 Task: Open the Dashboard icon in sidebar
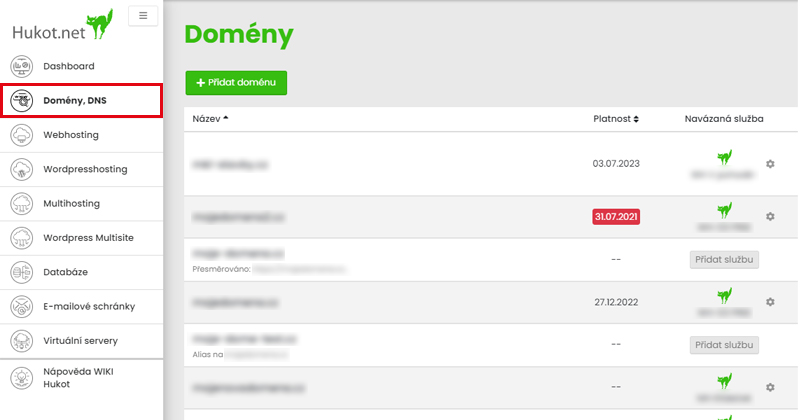pyautogui.click(x=21, y=67)
